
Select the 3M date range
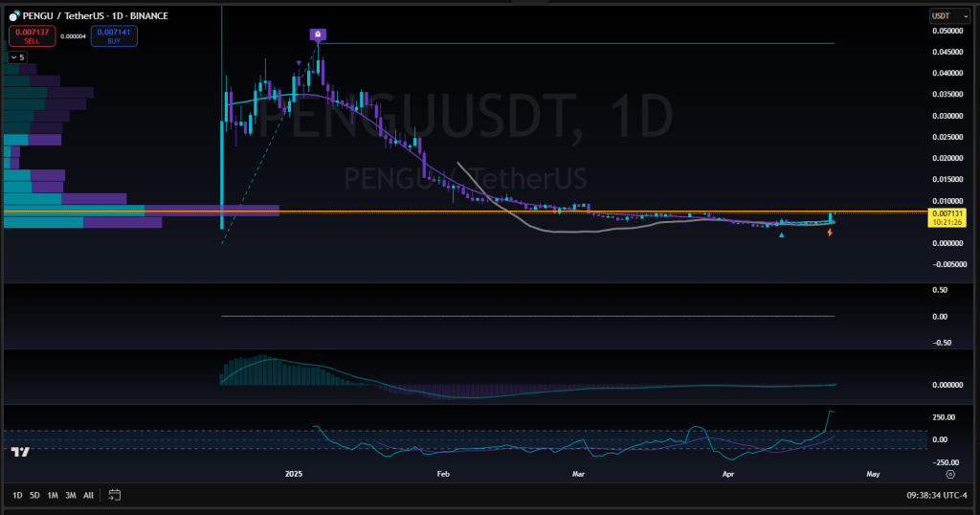[71, 495]
